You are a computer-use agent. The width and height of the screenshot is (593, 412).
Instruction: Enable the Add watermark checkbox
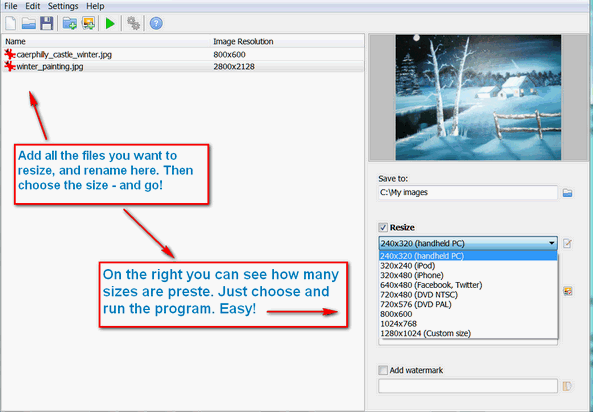coord(383,370)
